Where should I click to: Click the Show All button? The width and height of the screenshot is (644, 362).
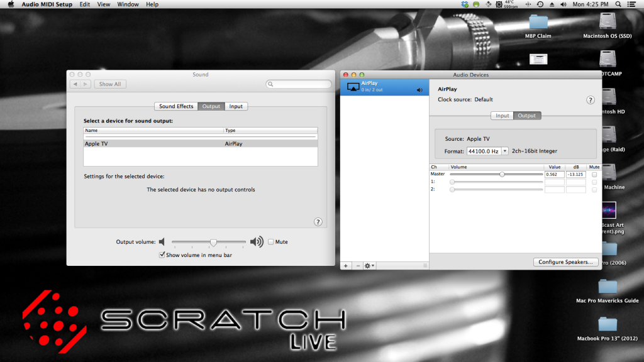tap(110, 84)
